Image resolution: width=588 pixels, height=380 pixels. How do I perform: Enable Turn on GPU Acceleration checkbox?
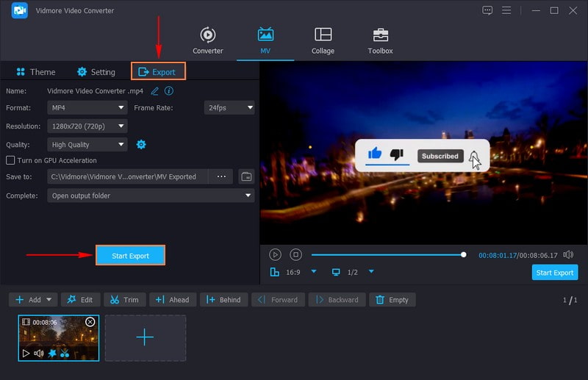coord(10,160)
